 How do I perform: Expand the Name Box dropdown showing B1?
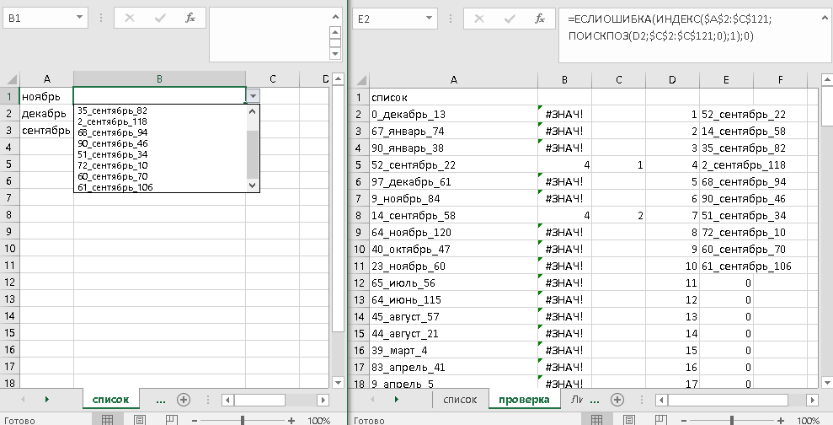pos(80,19)
